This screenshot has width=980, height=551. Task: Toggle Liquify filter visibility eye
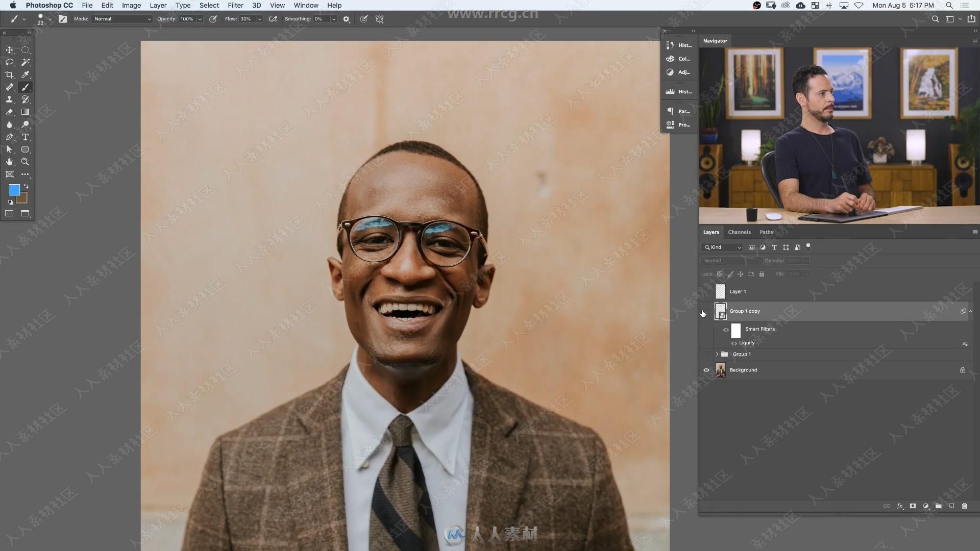(734, 343)
